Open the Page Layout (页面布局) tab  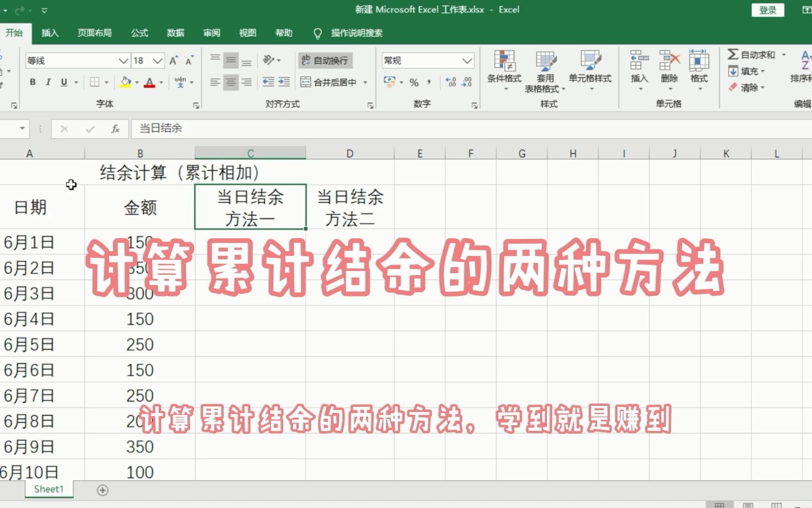[x=94, y=33]
